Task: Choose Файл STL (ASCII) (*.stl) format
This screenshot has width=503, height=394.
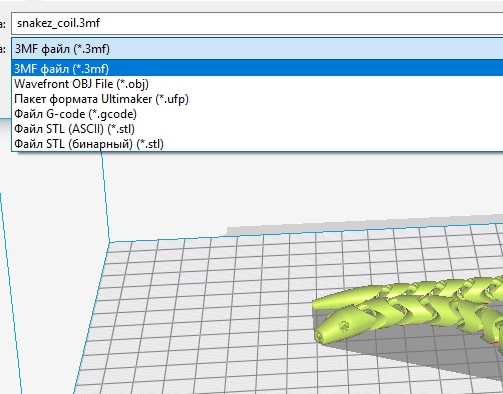Action: [258, 129]
